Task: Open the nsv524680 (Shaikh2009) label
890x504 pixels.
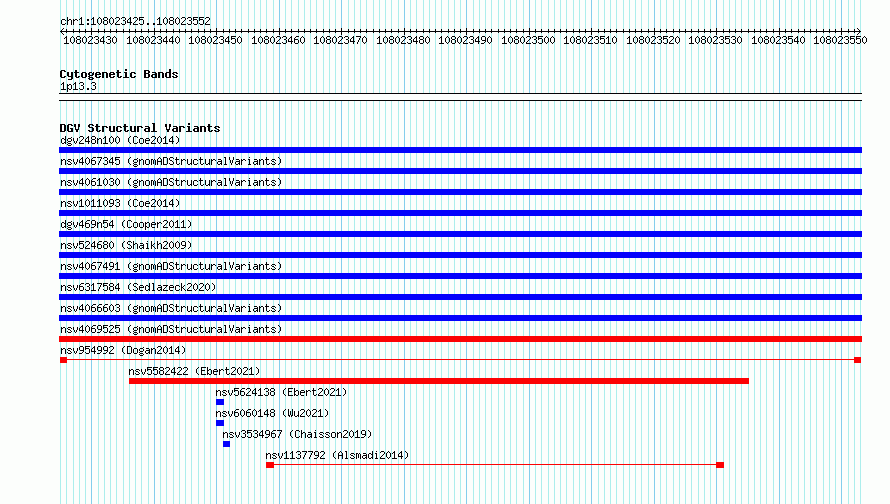Action: click(126, 245)
